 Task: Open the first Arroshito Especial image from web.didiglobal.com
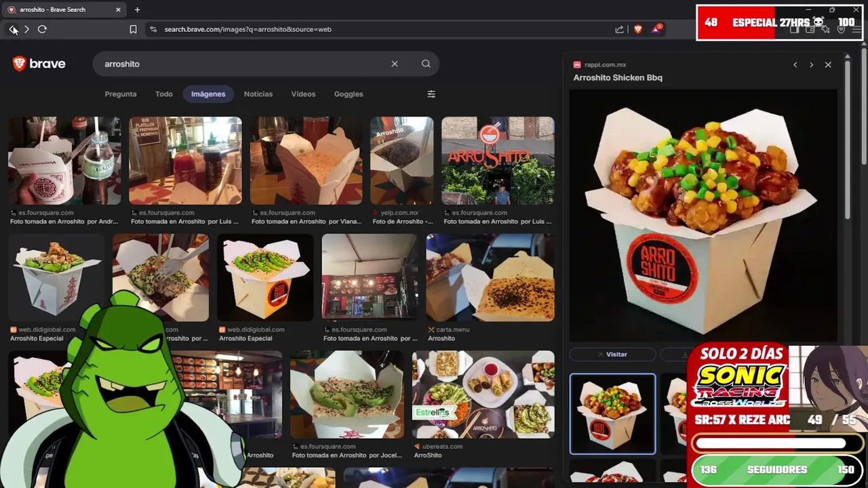[x=56, y=278]
